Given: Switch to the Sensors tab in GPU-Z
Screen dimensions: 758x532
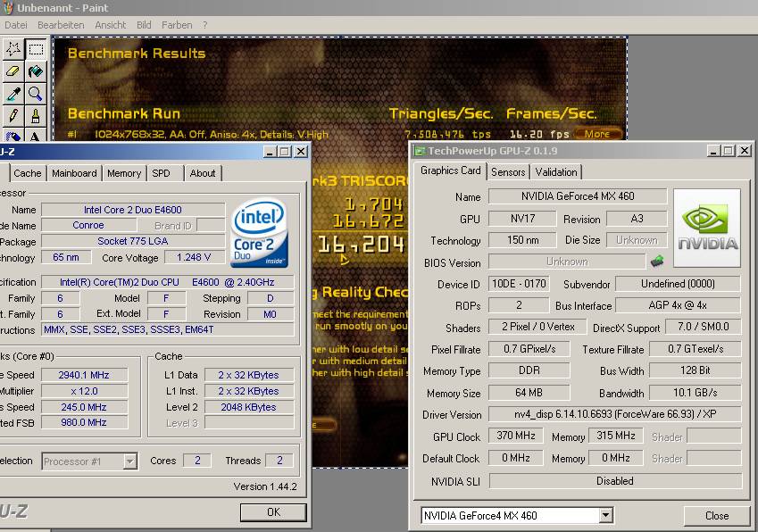Looking at the screenshot, I should coord(508,172).
